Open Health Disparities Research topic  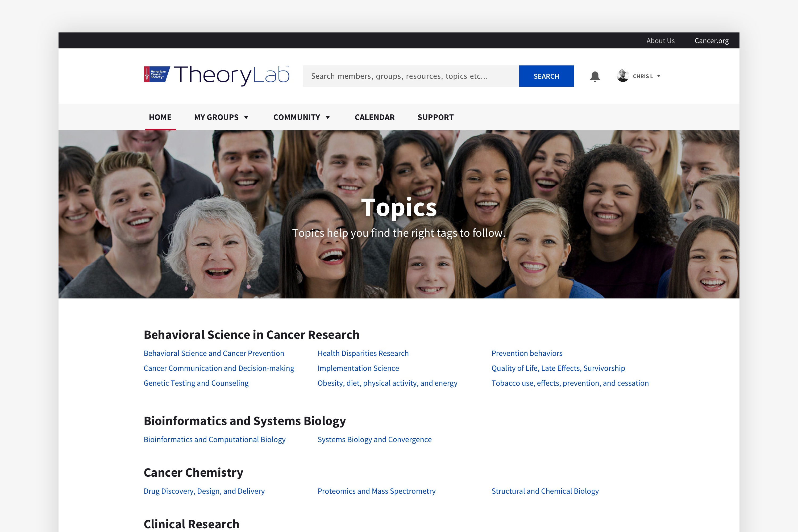pos(363,353)
